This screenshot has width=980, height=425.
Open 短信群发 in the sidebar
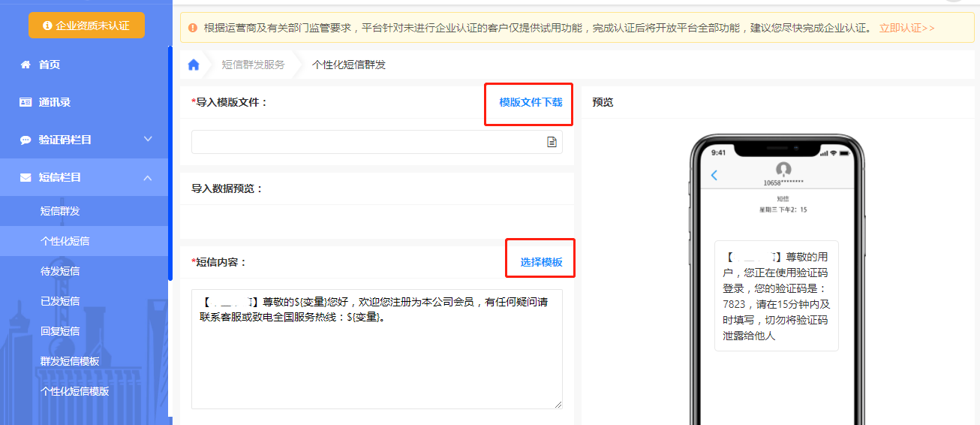[x=60, y=211]
